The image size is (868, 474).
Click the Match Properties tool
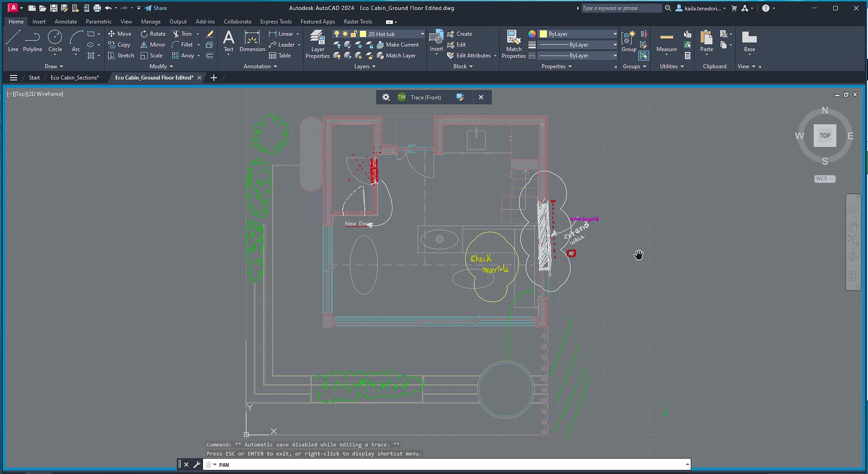(514, 44)
